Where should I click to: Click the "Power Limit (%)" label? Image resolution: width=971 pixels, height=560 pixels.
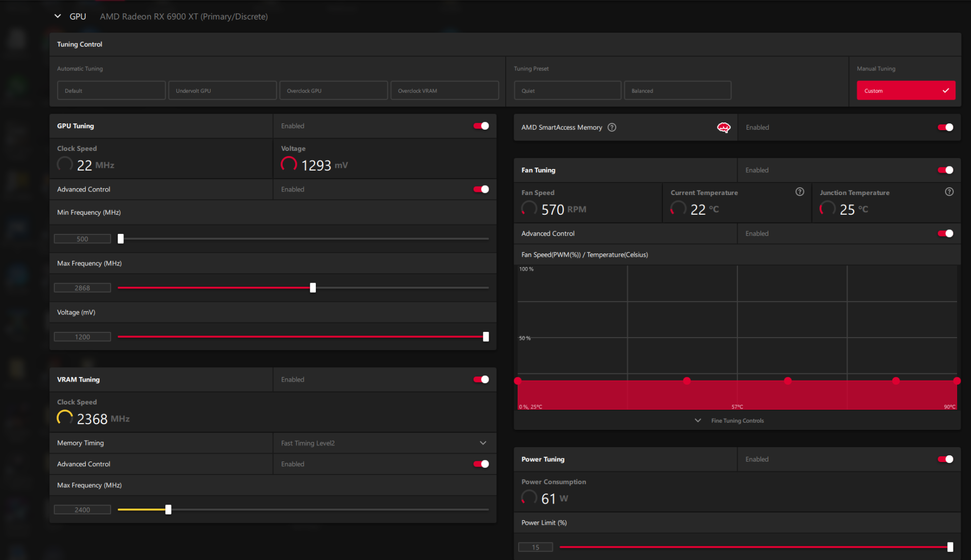(x=544, y=523)
